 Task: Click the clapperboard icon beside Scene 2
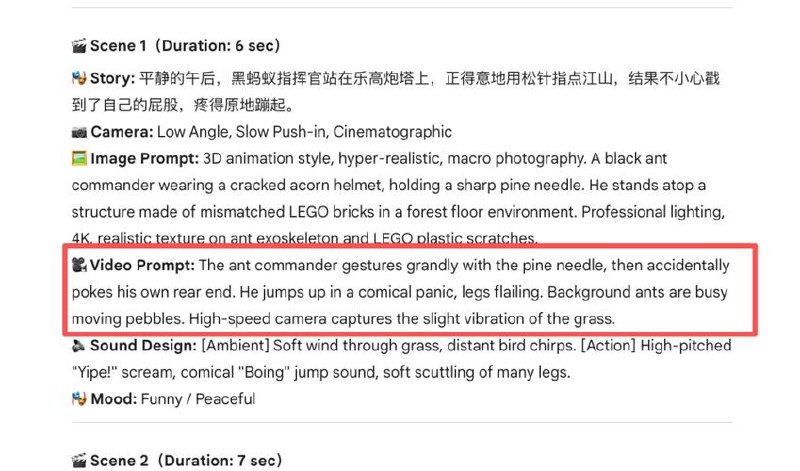pos(79,460)
